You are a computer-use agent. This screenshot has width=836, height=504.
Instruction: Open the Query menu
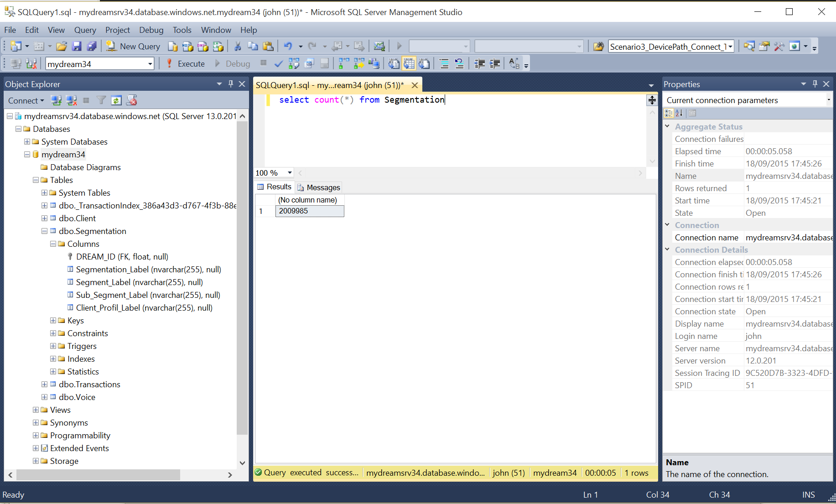click(x=85, y=30)
